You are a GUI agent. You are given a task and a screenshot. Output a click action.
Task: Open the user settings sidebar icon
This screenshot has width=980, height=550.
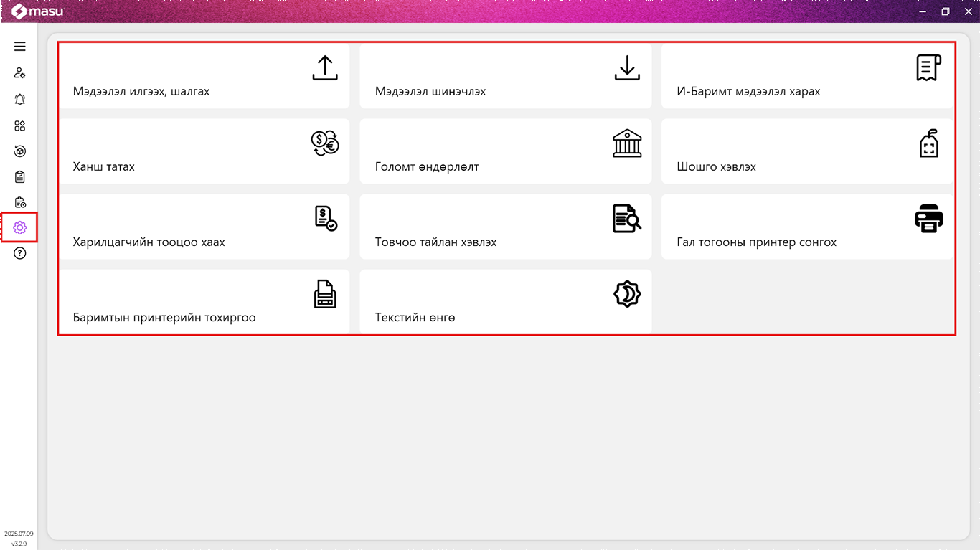[x=19, y=73]
